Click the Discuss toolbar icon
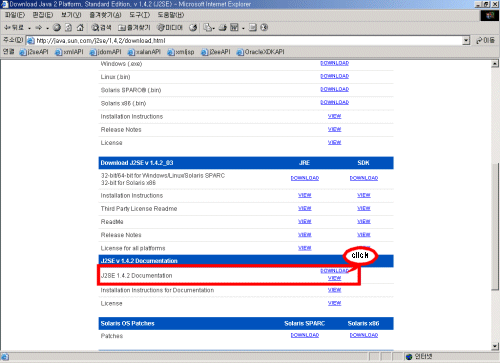The width and height of the screenshot is (500, 363). [253, 28]
